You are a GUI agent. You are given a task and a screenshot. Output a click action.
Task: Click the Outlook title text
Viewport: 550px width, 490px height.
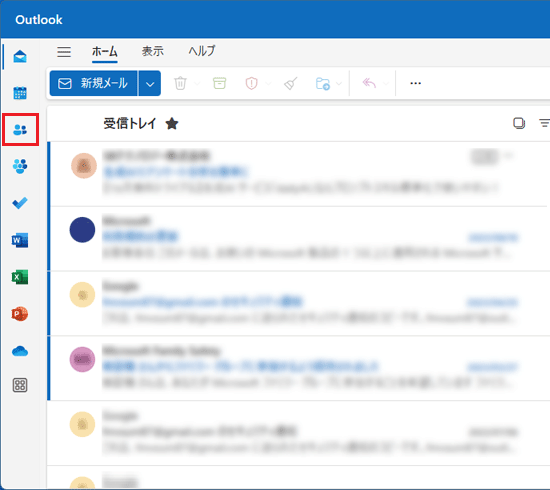click(x=39, y=20)
